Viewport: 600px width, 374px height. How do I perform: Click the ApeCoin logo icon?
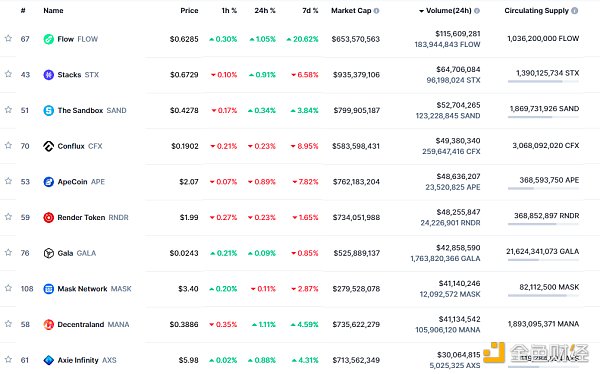click(49, 182)
